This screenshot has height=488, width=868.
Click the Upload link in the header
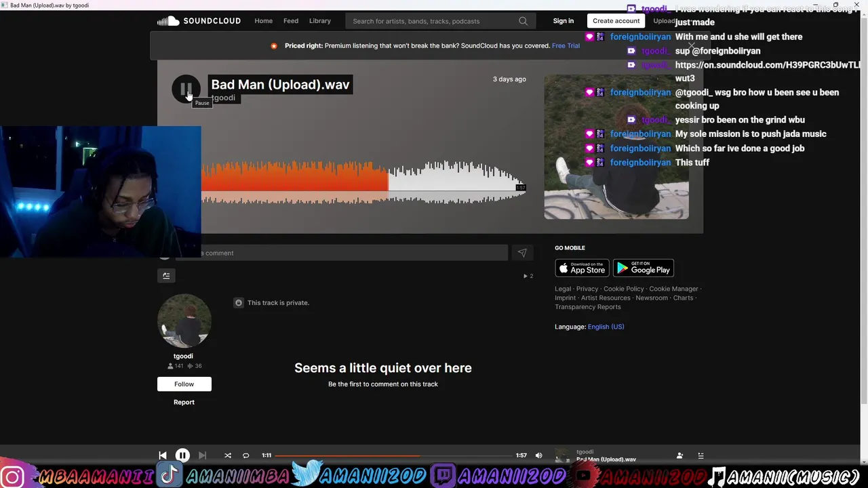pyautogui.click(x=664, y=21)
